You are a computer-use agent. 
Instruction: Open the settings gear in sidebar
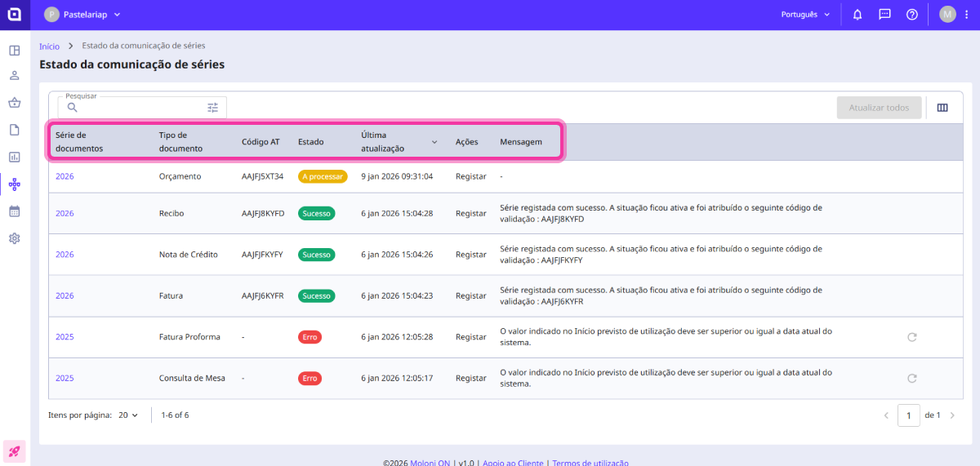pos(15,238)
